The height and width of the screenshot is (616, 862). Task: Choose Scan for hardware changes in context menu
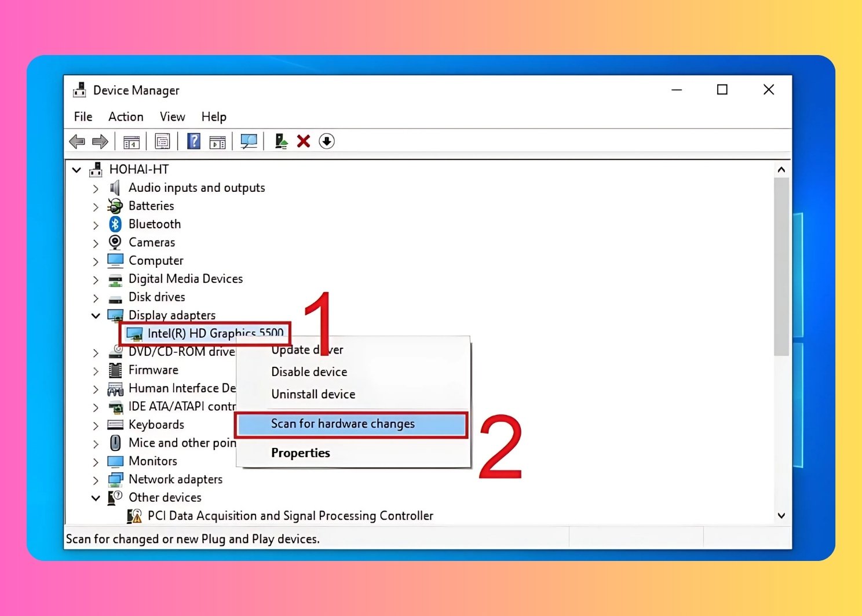(x=342, y=424)
